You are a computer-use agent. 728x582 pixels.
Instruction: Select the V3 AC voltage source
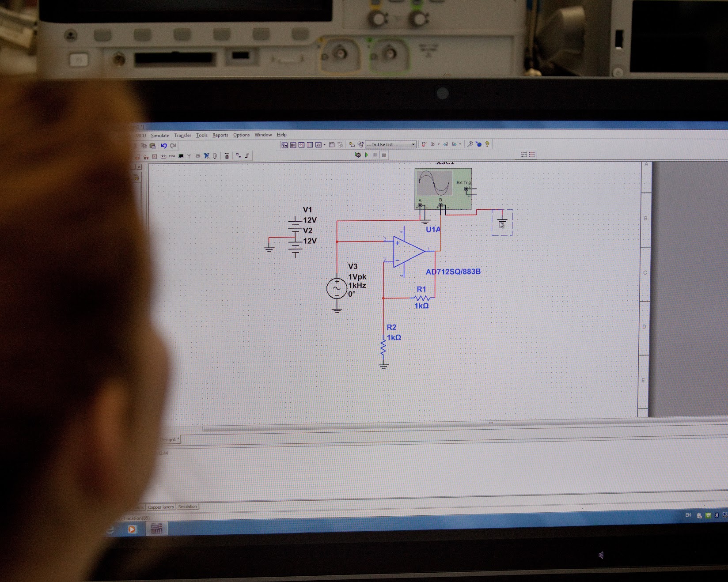[337, 289]
